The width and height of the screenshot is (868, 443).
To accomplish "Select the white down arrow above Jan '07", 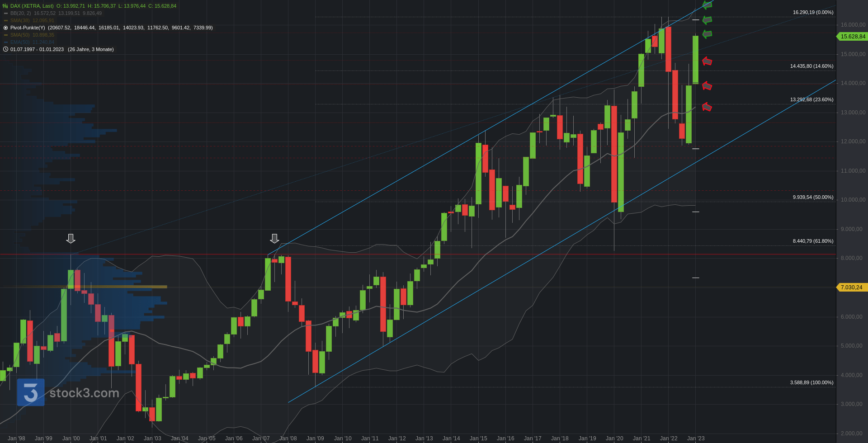I will point(274,239).
